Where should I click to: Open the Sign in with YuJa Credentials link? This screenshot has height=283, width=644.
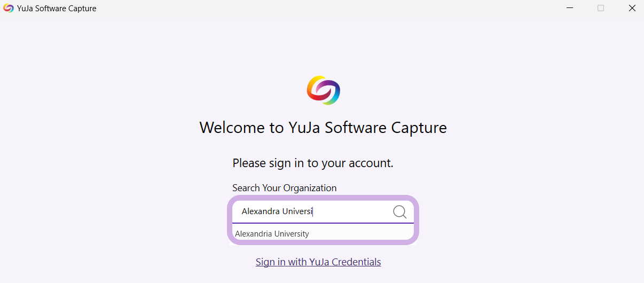[x=318, y=262]
